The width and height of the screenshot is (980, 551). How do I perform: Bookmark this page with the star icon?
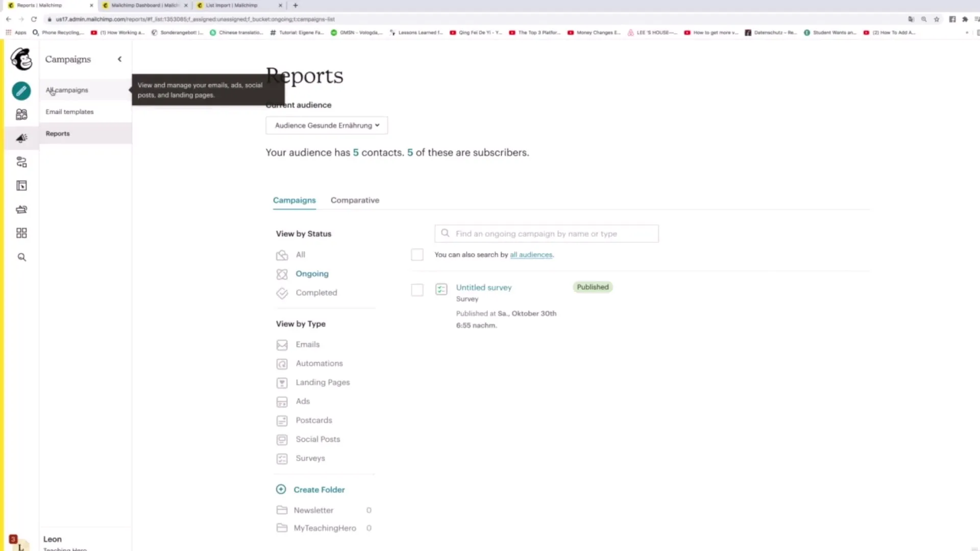937,19
